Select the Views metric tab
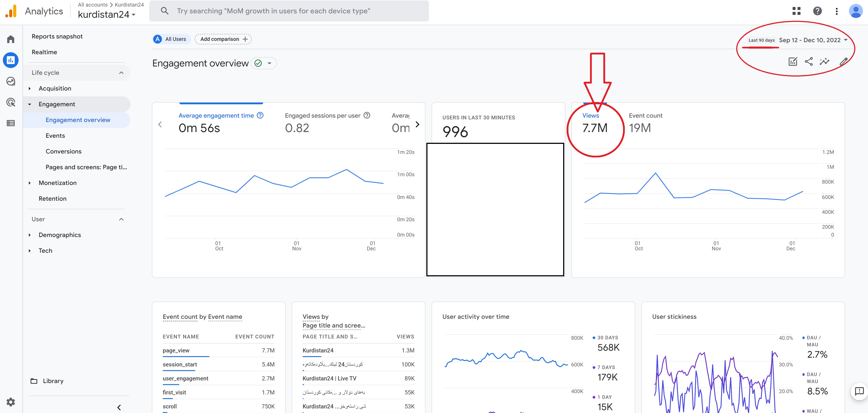Viewport: 868px width, 413px height. (595, 123)
